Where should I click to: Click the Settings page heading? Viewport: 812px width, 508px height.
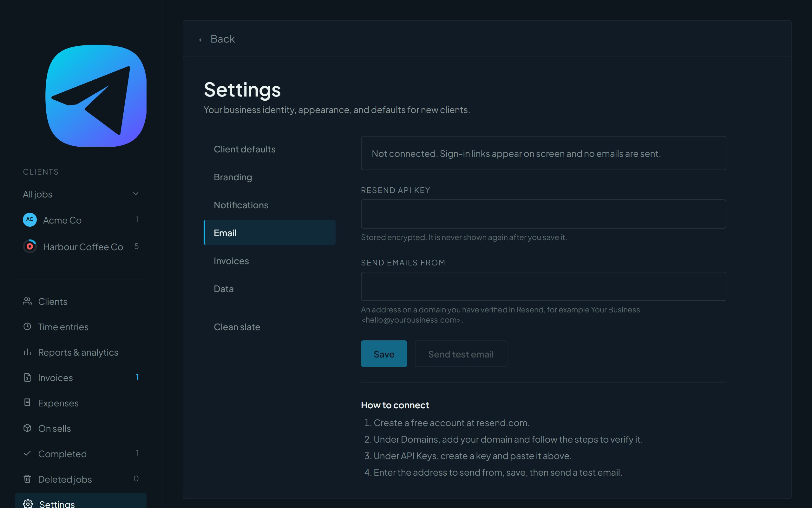[x=242, y=90]
